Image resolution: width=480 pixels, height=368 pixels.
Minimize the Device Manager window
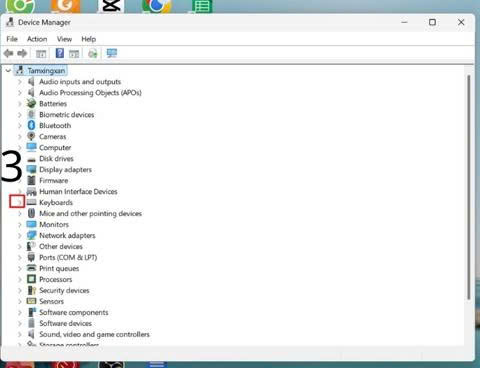click(x=404, y=22)
